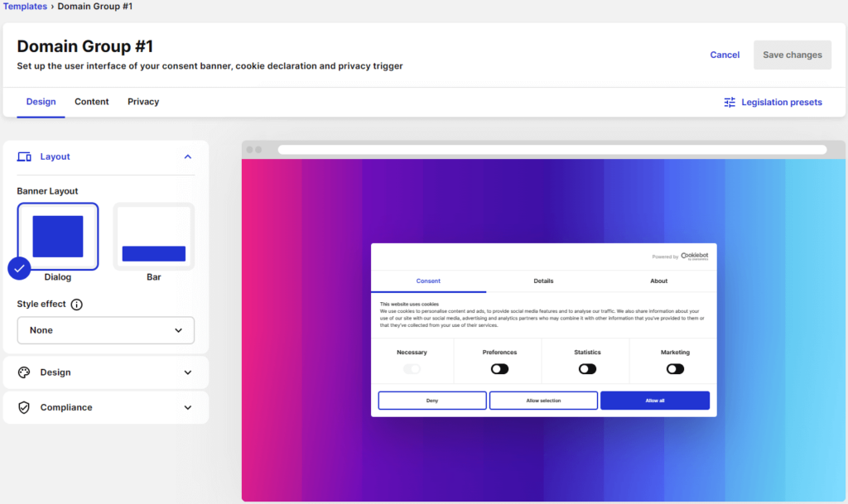Image resolution: width=848 pixels, height=504 pixels.
Task: Click the Necessary label in preview
Action: point(412,353)
